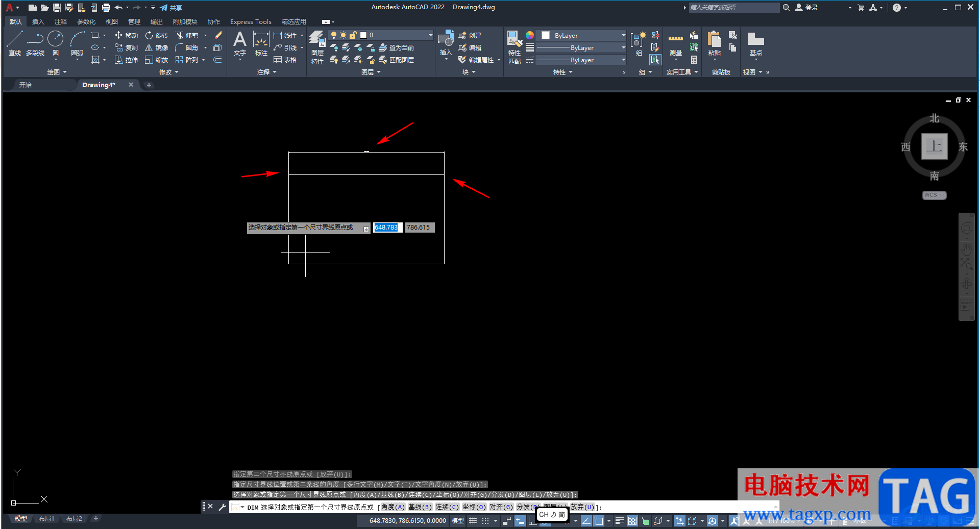This screenshot has width=980, height=529.
Task: Click the object color wheel swatch
Action: pyautogui.click(x=530, y=35)
